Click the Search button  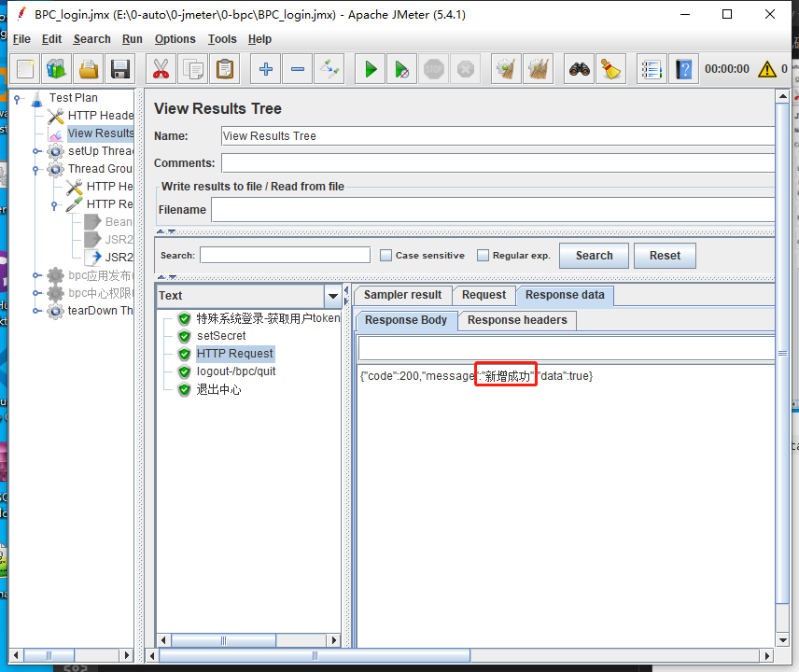click(x=594, y=256)
